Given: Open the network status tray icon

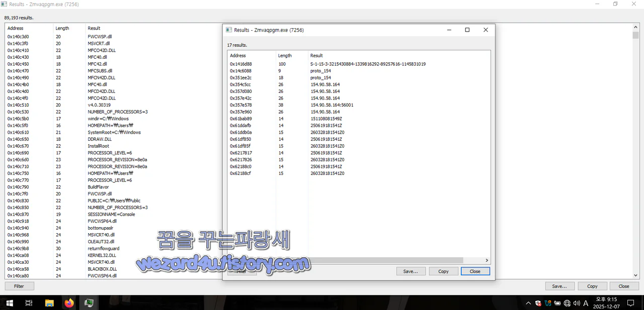Looking at the screenshot, I should (568, 303).
